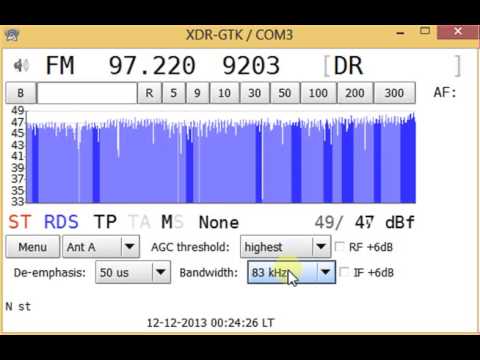The width and height of the screenshot is (480, 360).
Task: Click the XDR-GTK app icon in title bar
Action: click(x=12, y=35)
